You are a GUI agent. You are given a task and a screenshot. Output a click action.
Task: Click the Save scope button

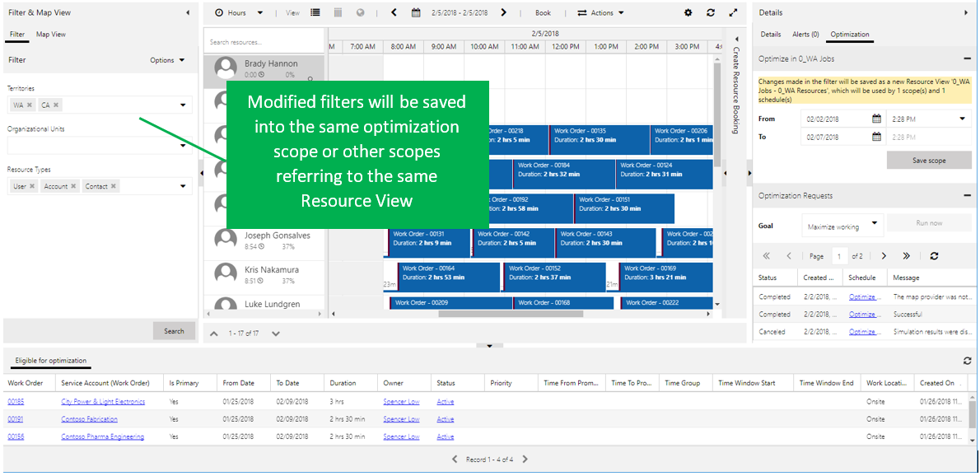[929, 161]
